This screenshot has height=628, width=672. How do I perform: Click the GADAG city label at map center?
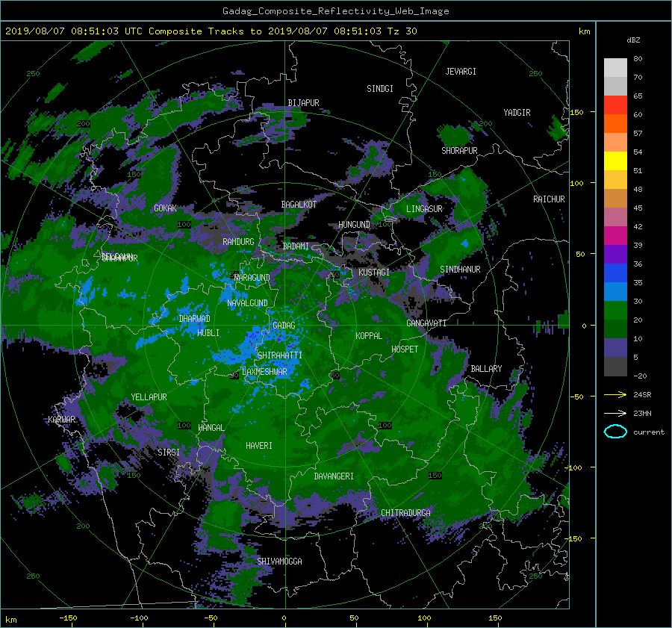point(284,326)
